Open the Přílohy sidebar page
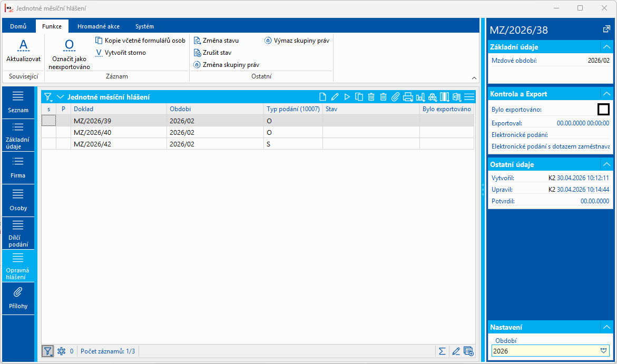Image resolution: width=617 pixels, height=364 pixels. [x=18, y=299]
